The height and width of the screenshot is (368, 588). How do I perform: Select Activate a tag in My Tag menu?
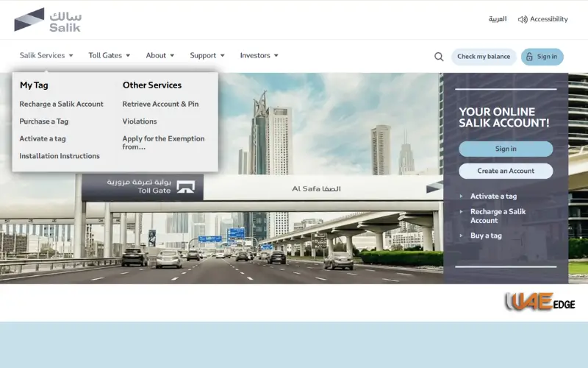point(43,138)
